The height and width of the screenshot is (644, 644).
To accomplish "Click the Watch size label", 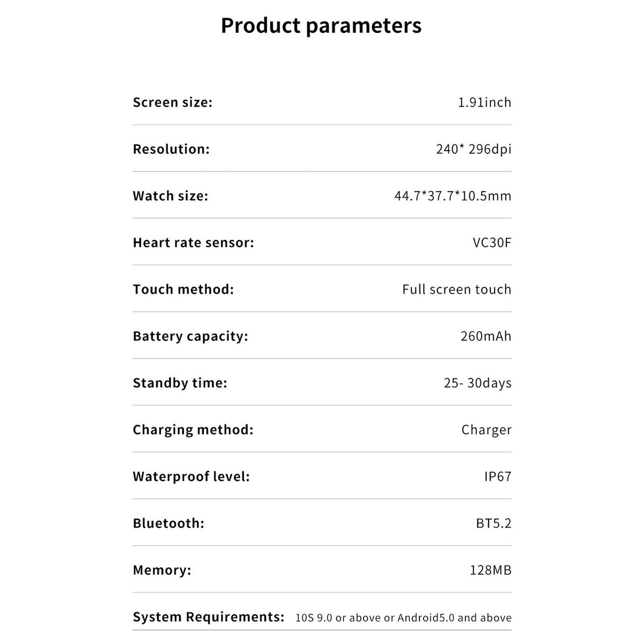I will click(x=170, y=196).
